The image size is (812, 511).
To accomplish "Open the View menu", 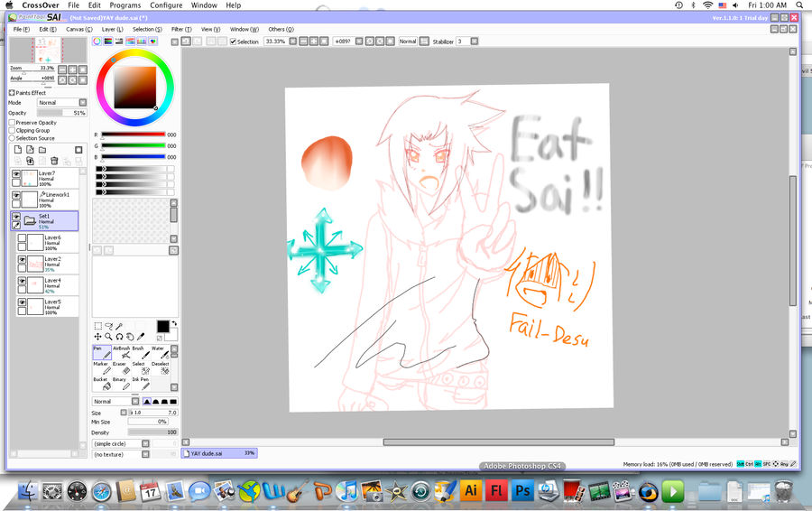I will coord(210,30).
